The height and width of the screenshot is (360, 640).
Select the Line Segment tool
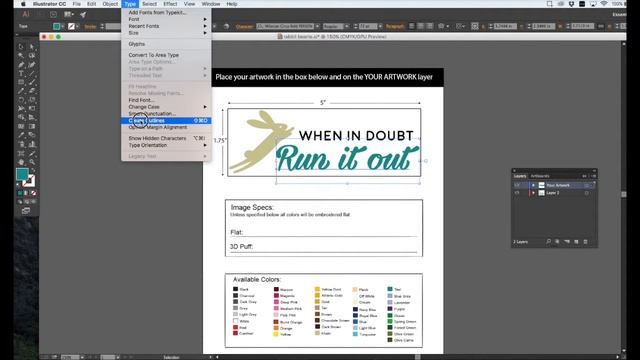pos(31,73)
